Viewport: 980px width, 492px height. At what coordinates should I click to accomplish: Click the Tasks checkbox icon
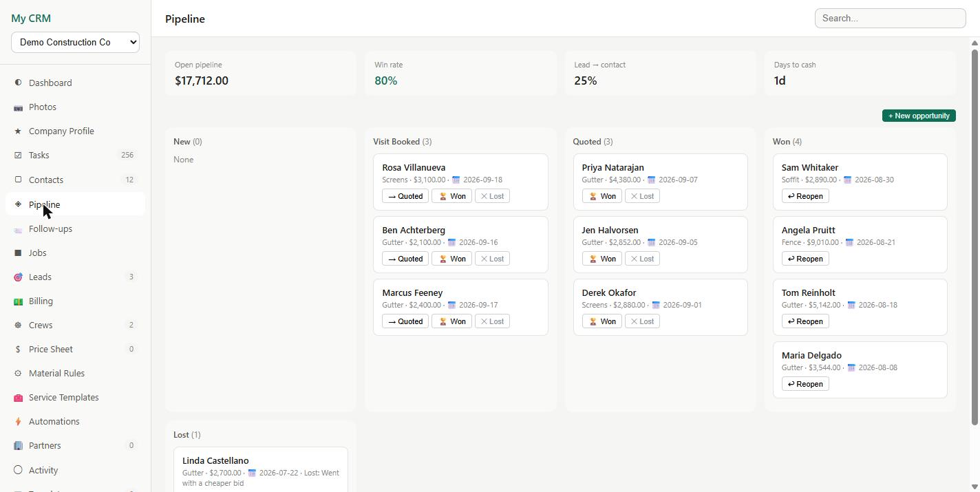coord(18,156)
